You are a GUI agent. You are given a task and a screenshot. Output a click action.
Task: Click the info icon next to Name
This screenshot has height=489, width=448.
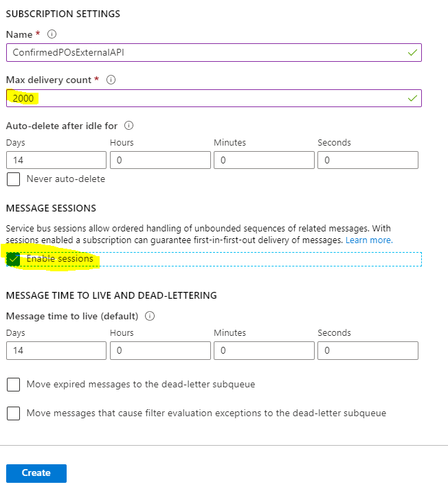click(52, 34)
